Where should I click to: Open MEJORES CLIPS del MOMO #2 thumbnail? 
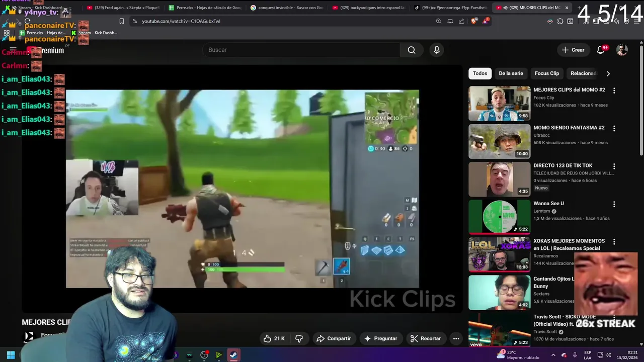pyautogui.click(x=500, y=104)
